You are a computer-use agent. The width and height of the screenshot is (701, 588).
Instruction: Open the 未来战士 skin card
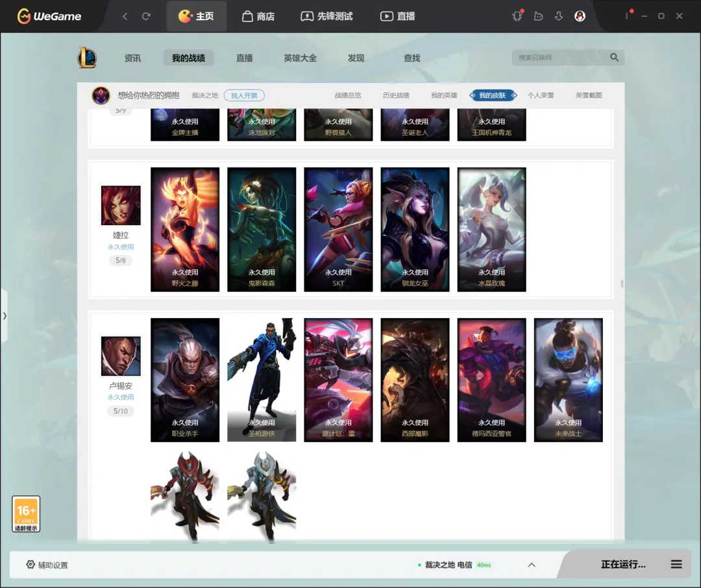568,380
